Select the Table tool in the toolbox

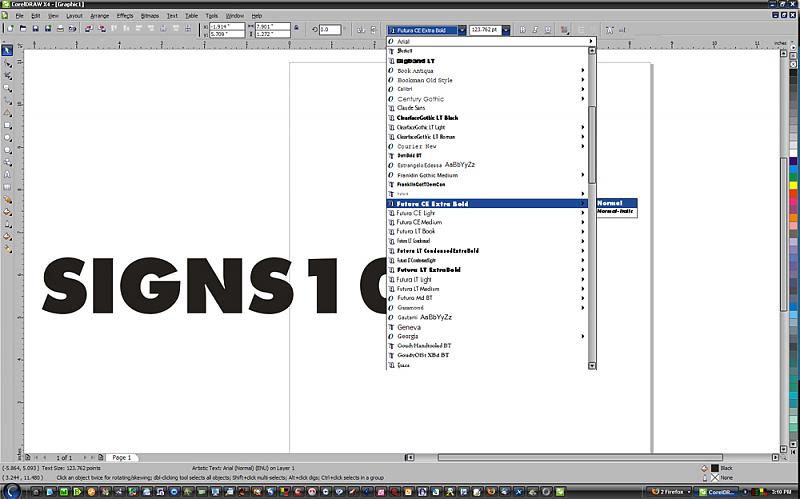[7, 187]
